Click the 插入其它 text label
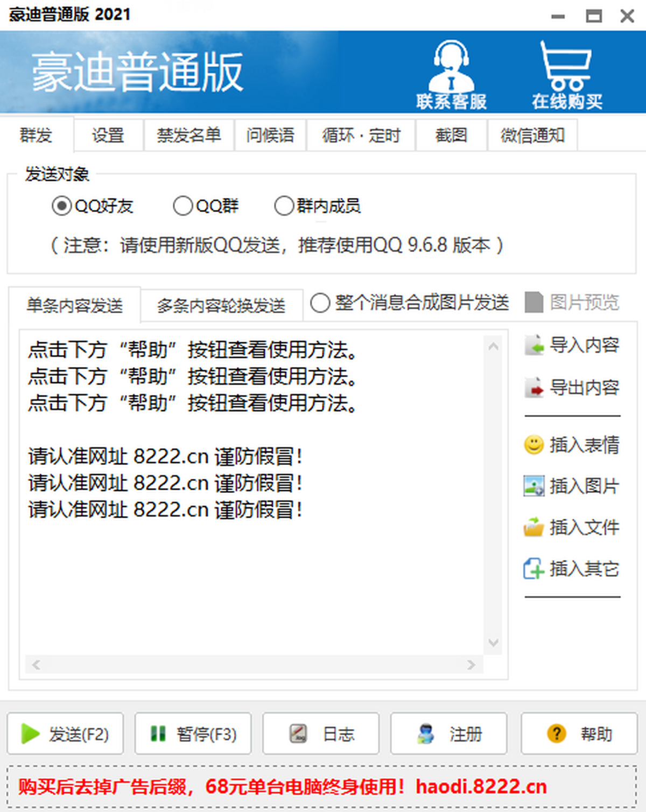Screen dimensions: 646x812 (x=585, y=568)
